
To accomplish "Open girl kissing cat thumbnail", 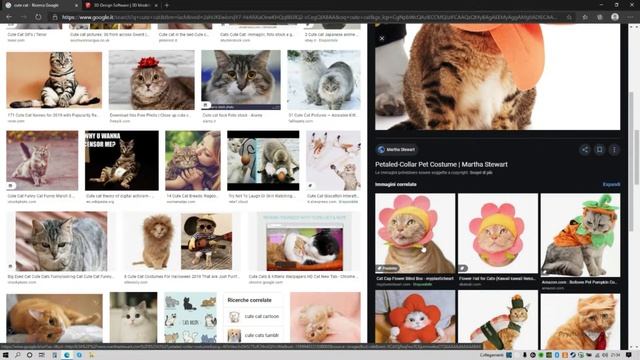I will click(193, 160).
